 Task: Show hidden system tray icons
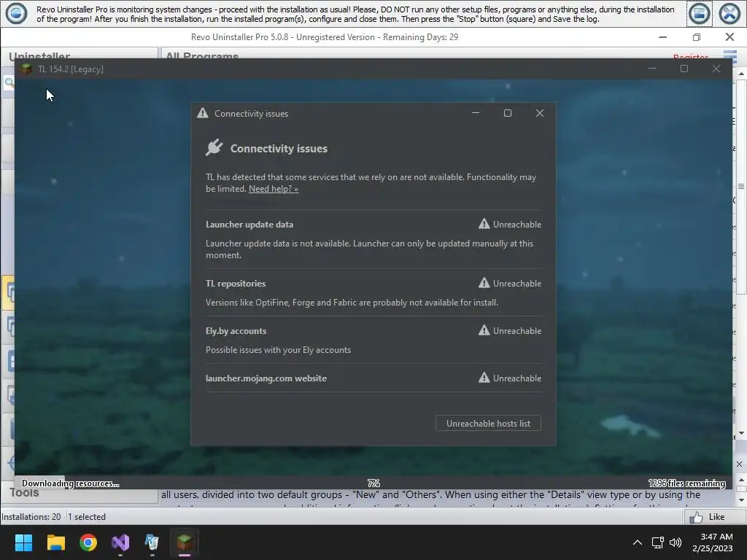point(637,542)
